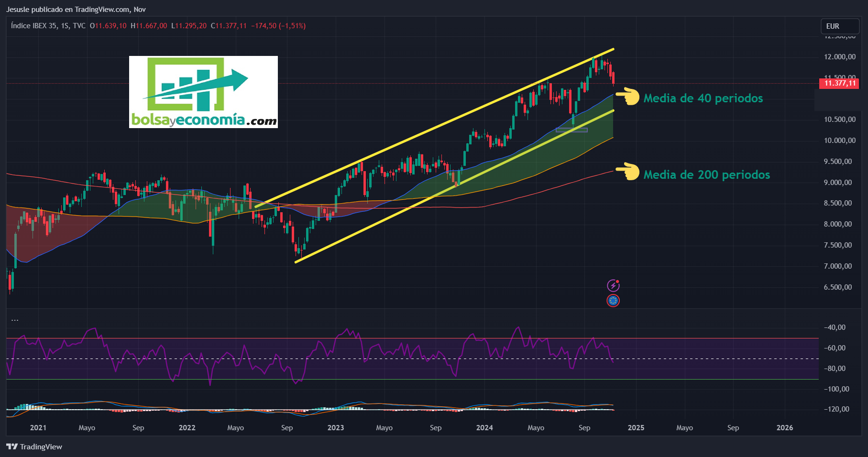868x457 pixels.
Task: Click the 2025 label on time axis
Action: tap(636, 428)
